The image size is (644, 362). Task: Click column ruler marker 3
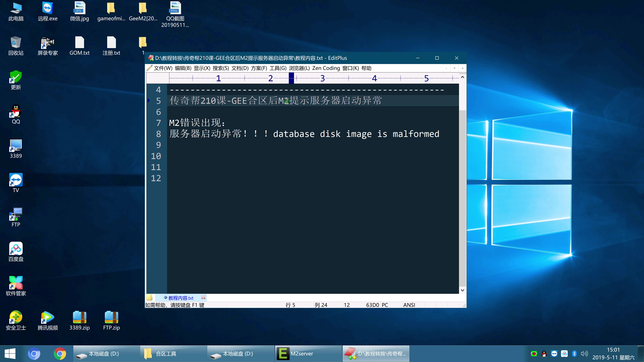(x=323, y=78)
